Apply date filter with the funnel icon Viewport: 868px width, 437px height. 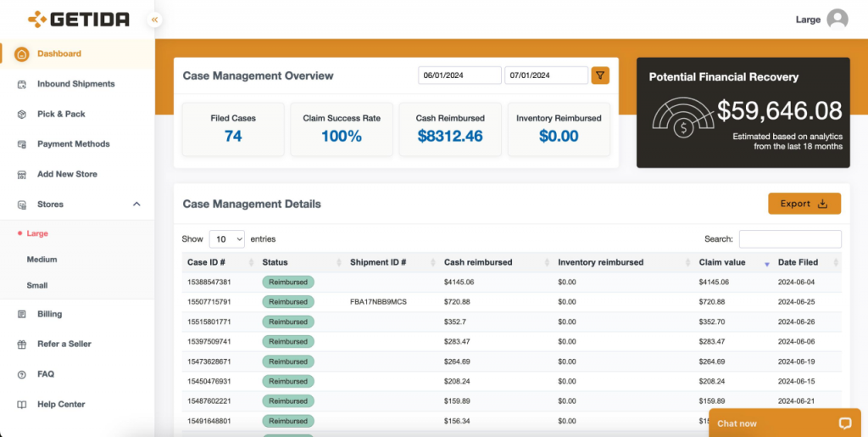click(x=600, y=76)
